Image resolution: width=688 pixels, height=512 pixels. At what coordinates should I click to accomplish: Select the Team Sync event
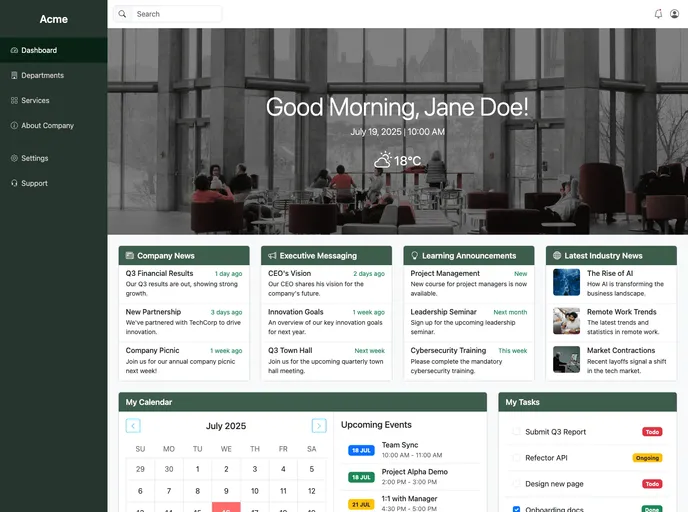[x=410, y=450]
